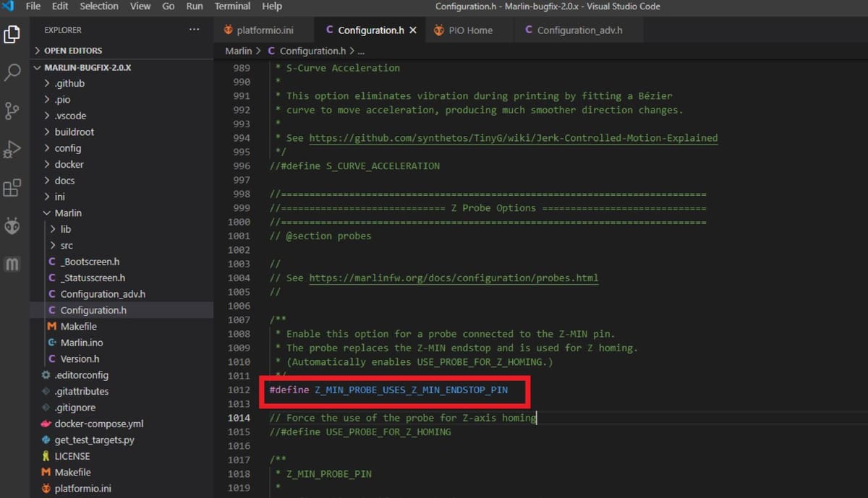
Task: Open the Search view in activity bar
Action: tap(12, 72)
